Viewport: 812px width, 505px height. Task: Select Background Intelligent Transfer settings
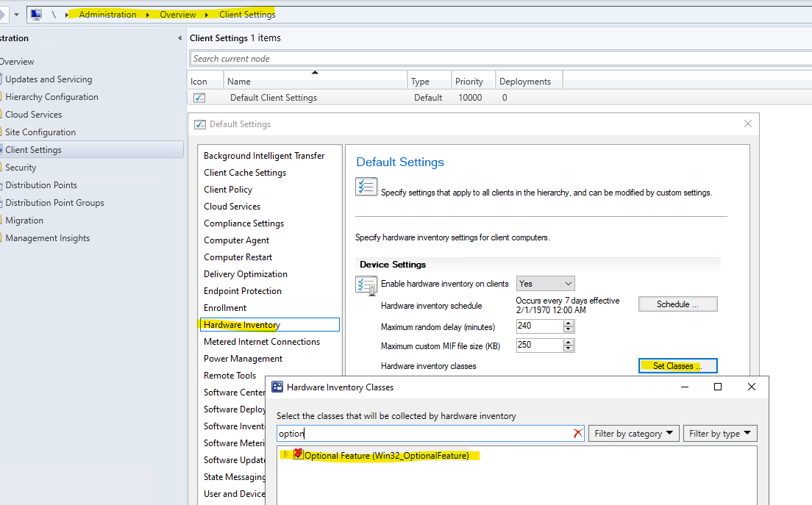pyautogui.click(x=264, y=156)
